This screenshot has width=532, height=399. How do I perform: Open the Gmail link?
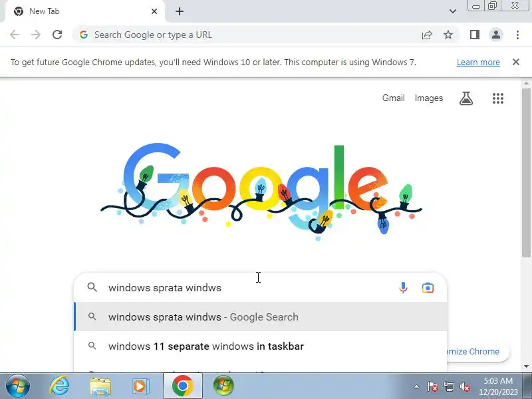394,98
